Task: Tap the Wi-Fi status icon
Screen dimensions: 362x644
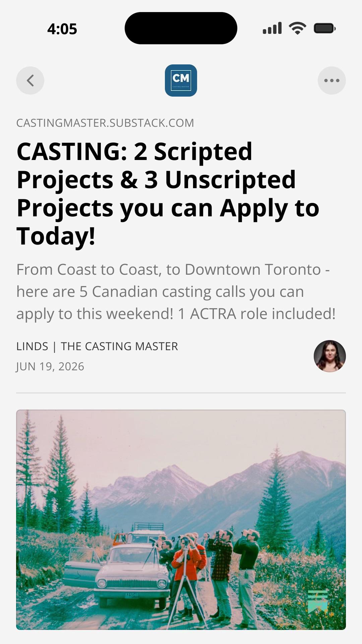Action: tap(298, 28)
